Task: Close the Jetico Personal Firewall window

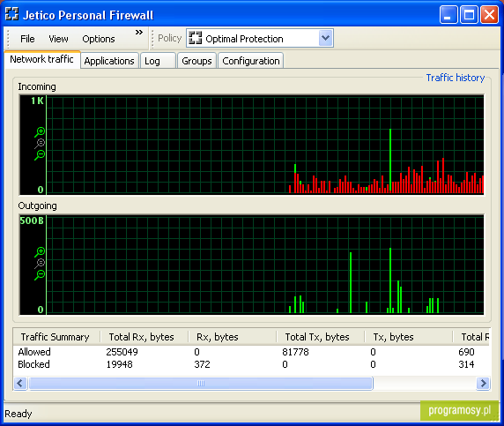Action: (x=489, y=14)
